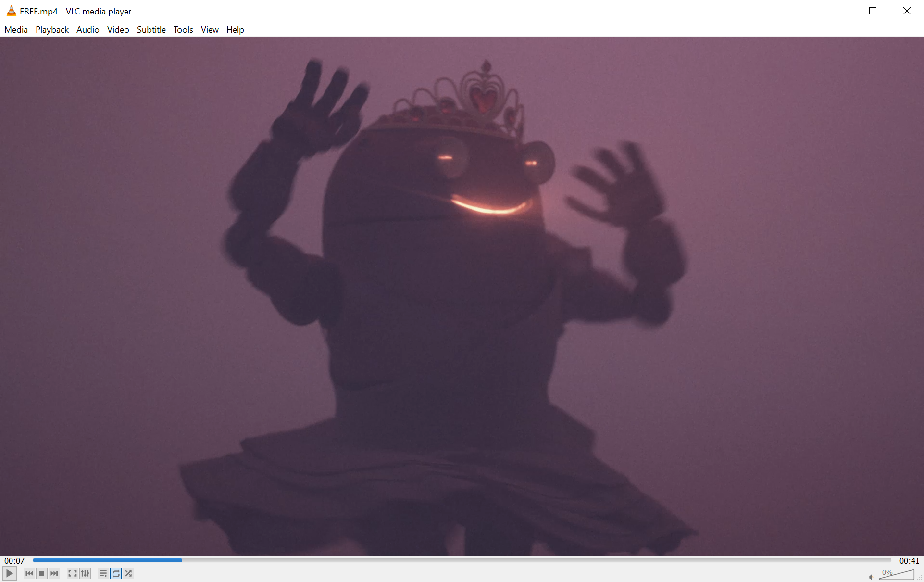Unmute audio via speaker icon

point(871,577)
